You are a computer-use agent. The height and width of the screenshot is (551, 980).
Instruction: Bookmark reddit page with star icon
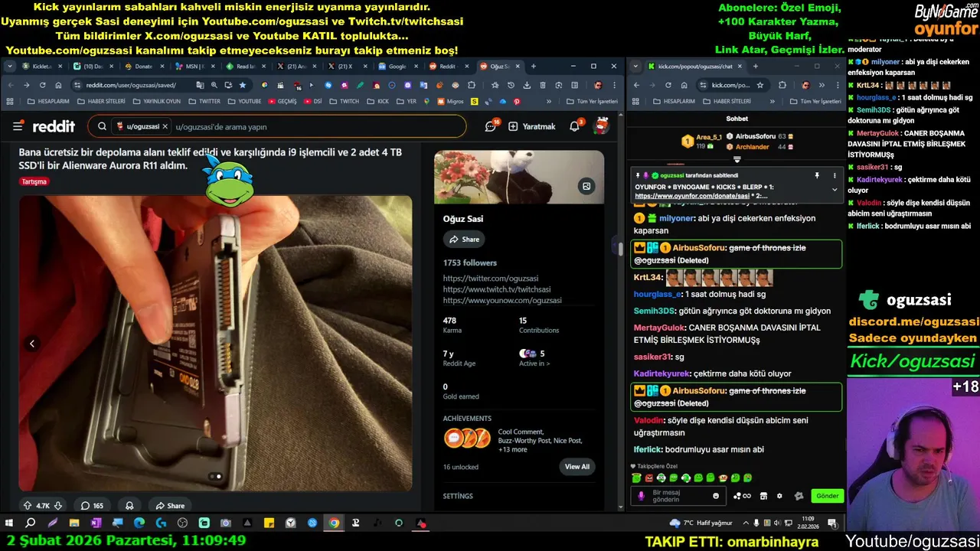click(x=243, y=85)
